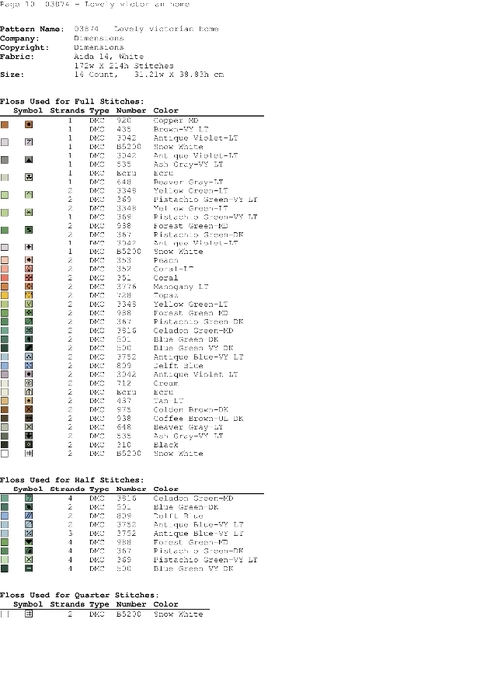Image resolution: width=494 pixels, height=699 pixels.
Task: Click the half-stitch Celadon Green-MD symbol icon
Action: [x=29, y=498]
